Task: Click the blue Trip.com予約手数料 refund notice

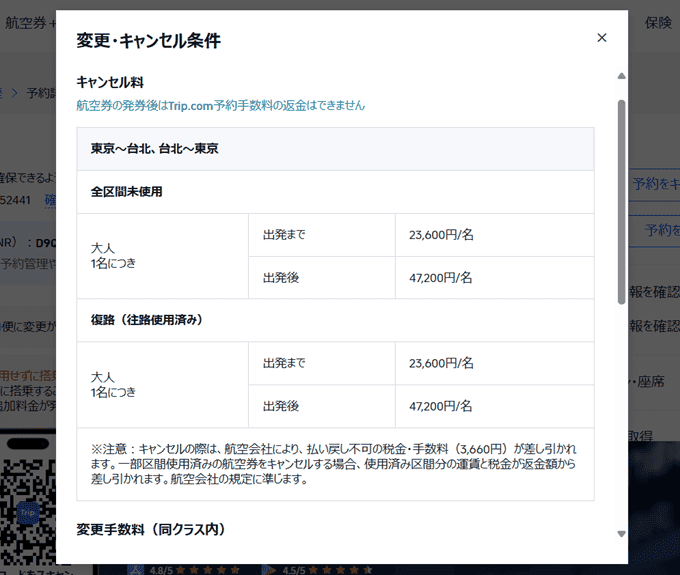Action: pyautogui.click(x=220, y=105)
